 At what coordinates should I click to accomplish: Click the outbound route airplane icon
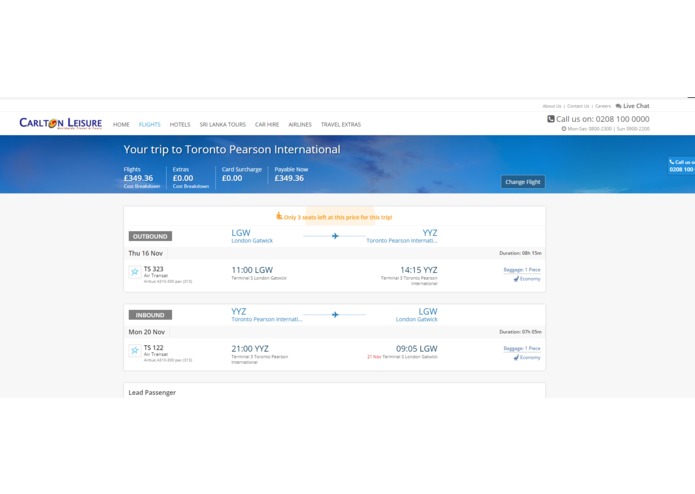click(x=335, y=236)
